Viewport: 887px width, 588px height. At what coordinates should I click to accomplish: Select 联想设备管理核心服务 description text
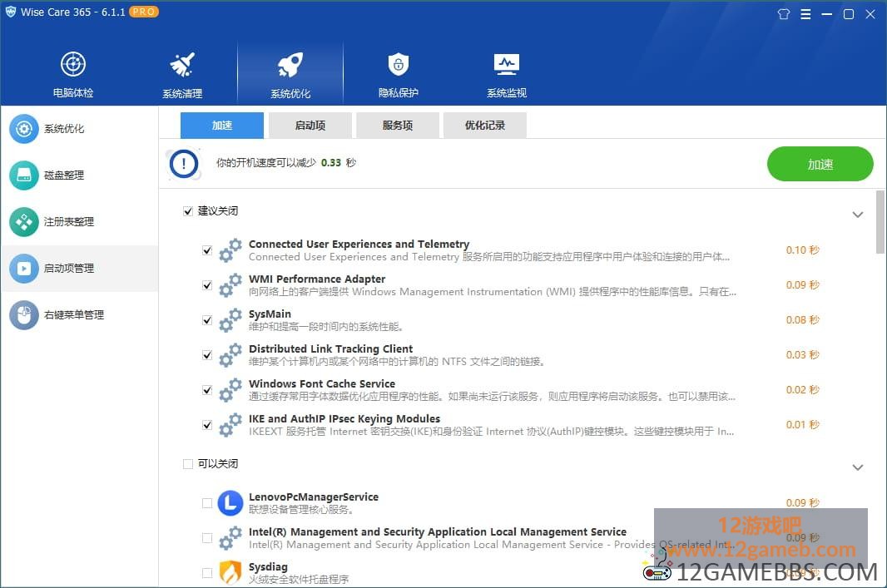click(301, 510)
